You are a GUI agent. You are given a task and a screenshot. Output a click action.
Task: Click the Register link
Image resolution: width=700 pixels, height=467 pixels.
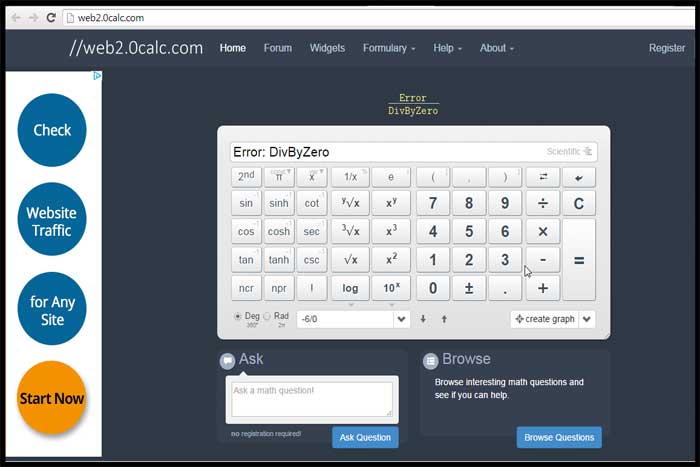click(x=667, y=48)
